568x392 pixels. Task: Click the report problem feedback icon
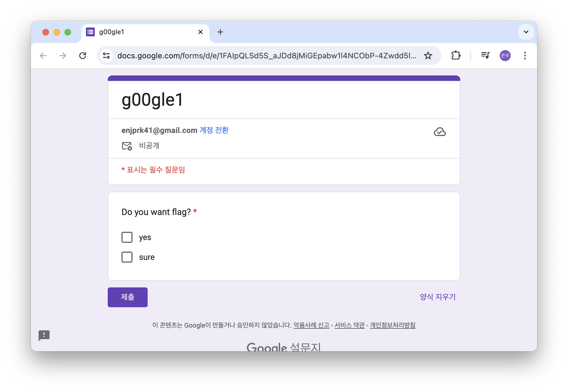pos(44,335)
